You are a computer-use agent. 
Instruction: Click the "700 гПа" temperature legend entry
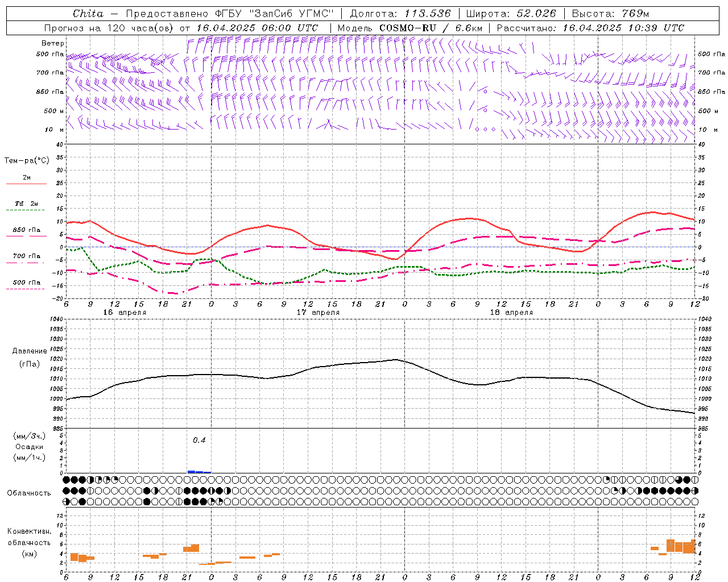27,256
